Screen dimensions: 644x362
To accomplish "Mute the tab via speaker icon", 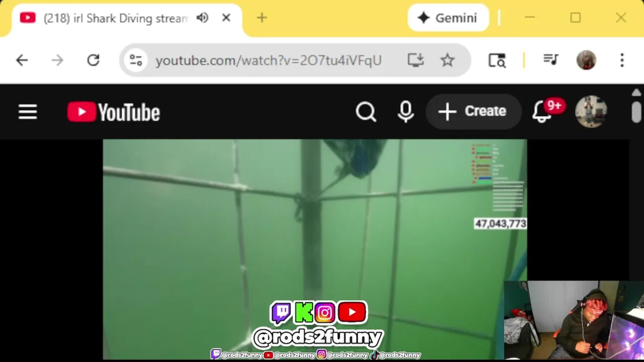I will click(202, 18).
